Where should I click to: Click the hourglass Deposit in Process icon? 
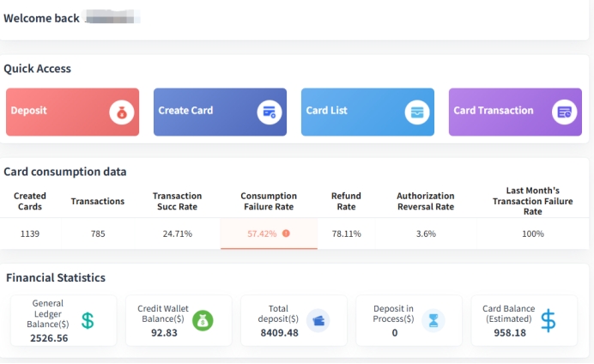pyautogui.click(x=433, y=320)
